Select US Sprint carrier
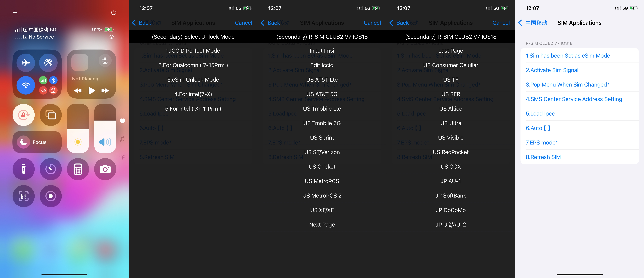 point(322,138)
